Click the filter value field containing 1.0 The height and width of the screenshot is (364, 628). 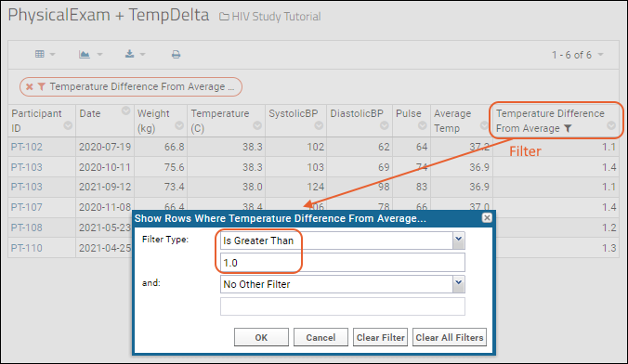pyautogui.click(x=343, y=263)
